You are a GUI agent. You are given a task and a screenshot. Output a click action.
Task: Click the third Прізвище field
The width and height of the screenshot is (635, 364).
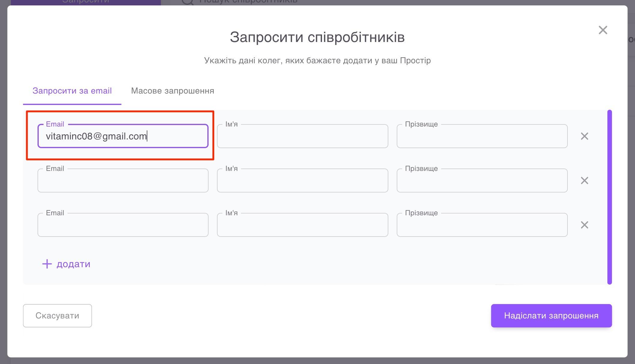[x=482, y=225]
